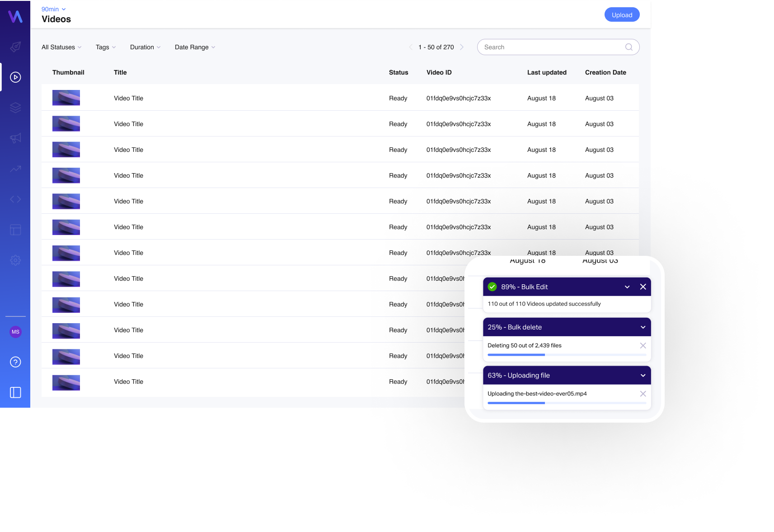The height and width of the screenshot is (532, 774).
Task: Sort by the Last updated column header
Action: tap(547, 72)
